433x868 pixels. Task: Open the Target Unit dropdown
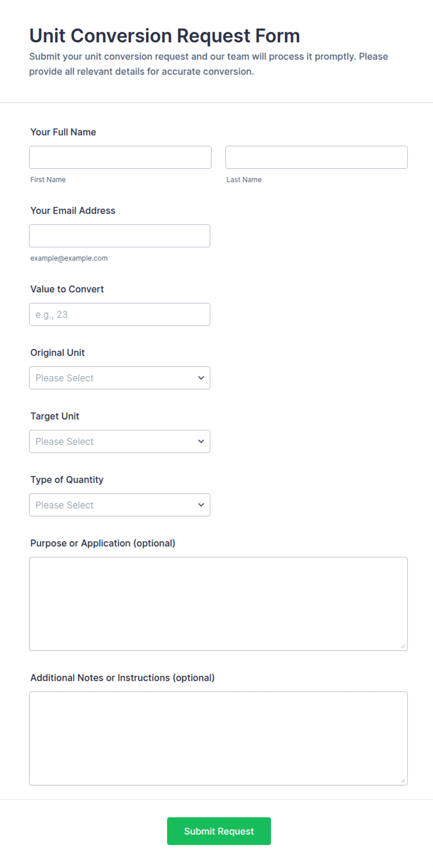coord(120,441)
